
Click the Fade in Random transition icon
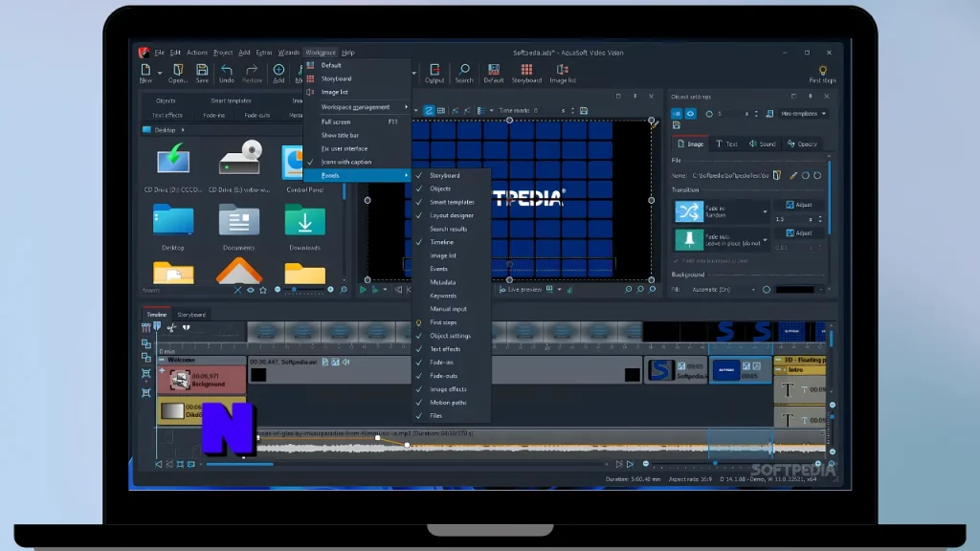click(x=689, y=211)
